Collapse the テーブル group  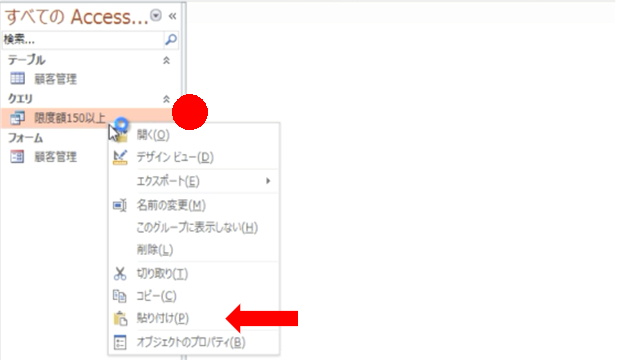point(167,60)
